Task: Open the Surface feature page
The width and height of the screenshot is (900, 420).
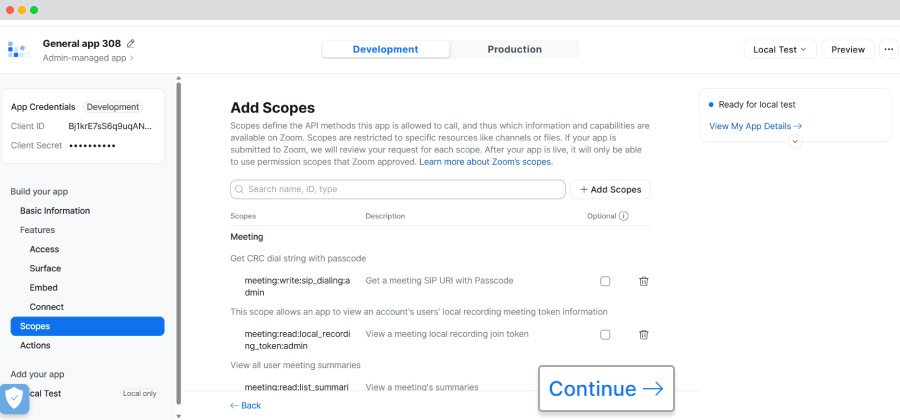Action: pos(45,269)
